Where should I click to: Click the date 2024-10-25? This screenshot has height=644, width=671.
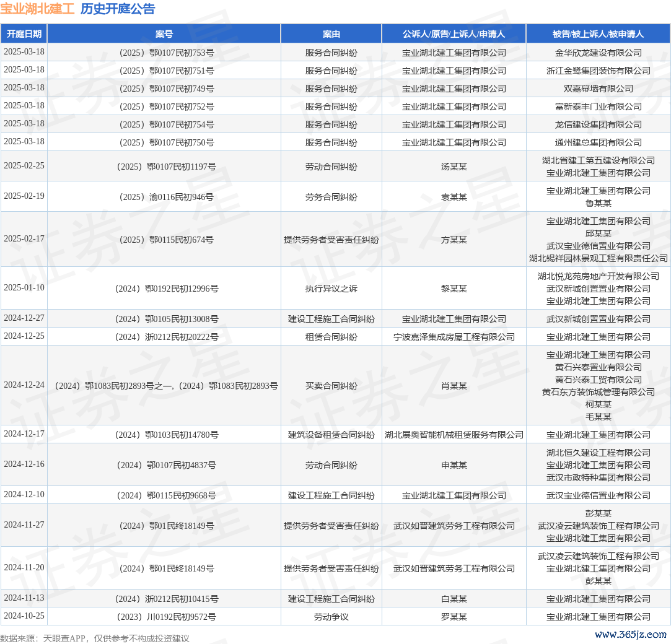(x=24, y=616)
